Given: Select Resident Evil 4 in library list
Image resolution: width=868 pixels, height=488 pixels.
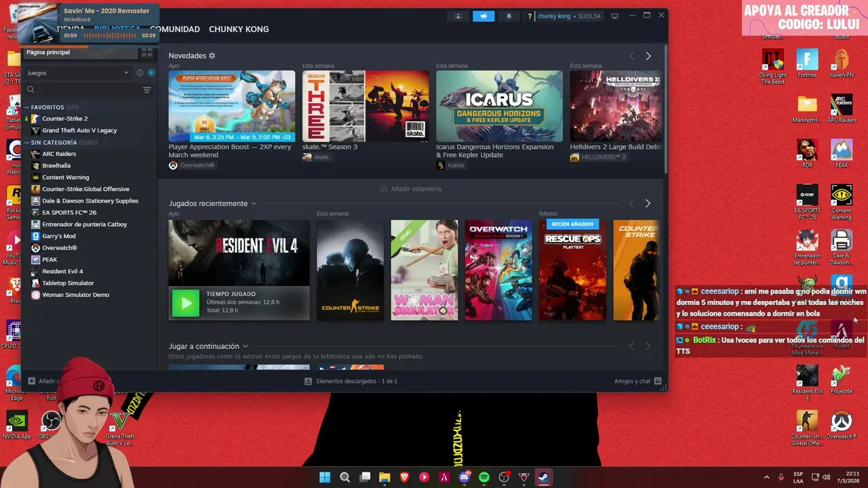Looking at the screenshot, I should point(62,271).
